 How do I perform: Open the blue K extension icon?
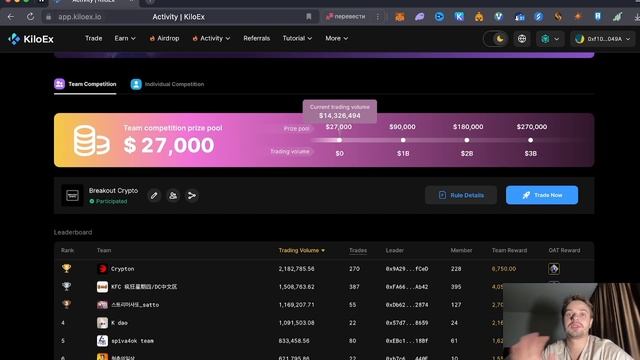click(459, 17)
